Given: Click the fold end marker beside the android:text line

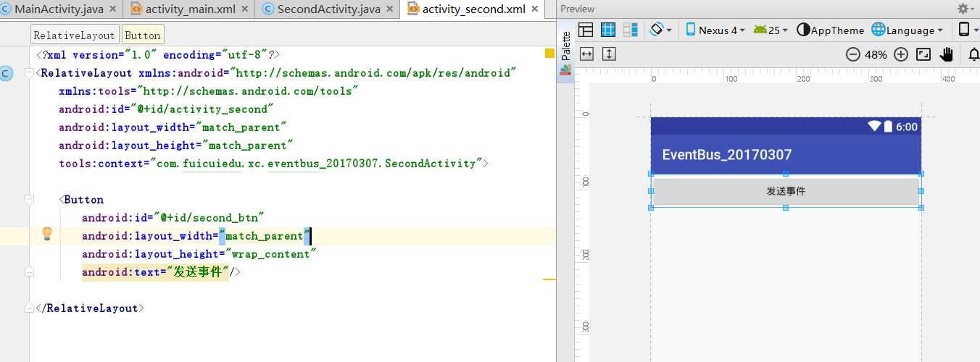Looking at the screenshot, I should click(x=29, y=271).
